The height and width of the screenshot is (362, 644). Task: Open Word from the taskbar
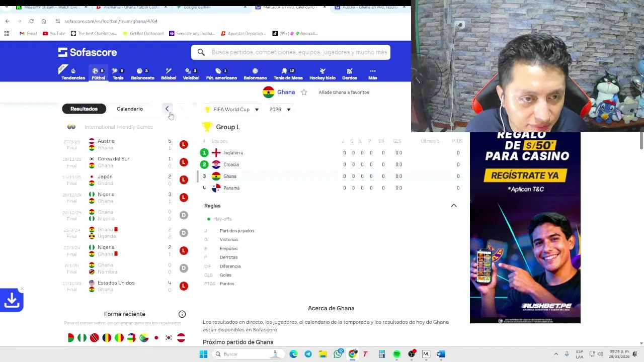pos(441,354)
